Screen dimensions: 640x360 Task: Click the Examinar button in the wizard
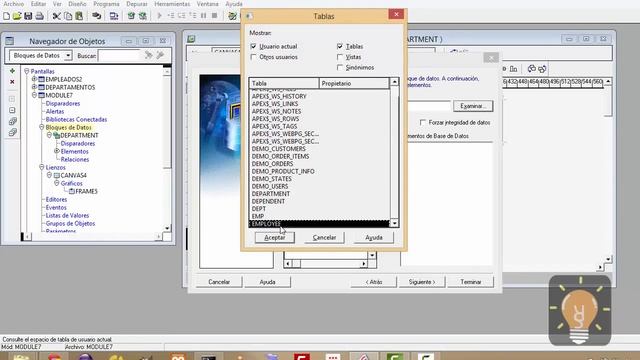[x=473, y=106]
